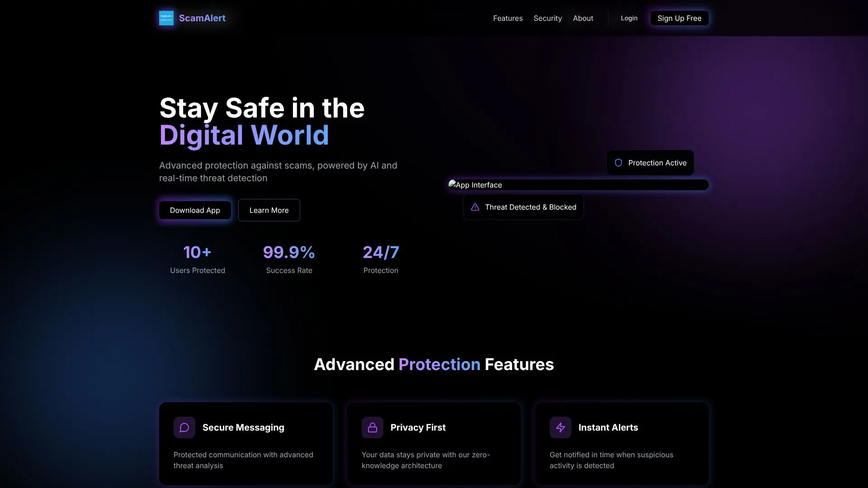The image size is (868, 488).
Task: Click the ScamAlert logo image
Action: [x=166, y=18]
